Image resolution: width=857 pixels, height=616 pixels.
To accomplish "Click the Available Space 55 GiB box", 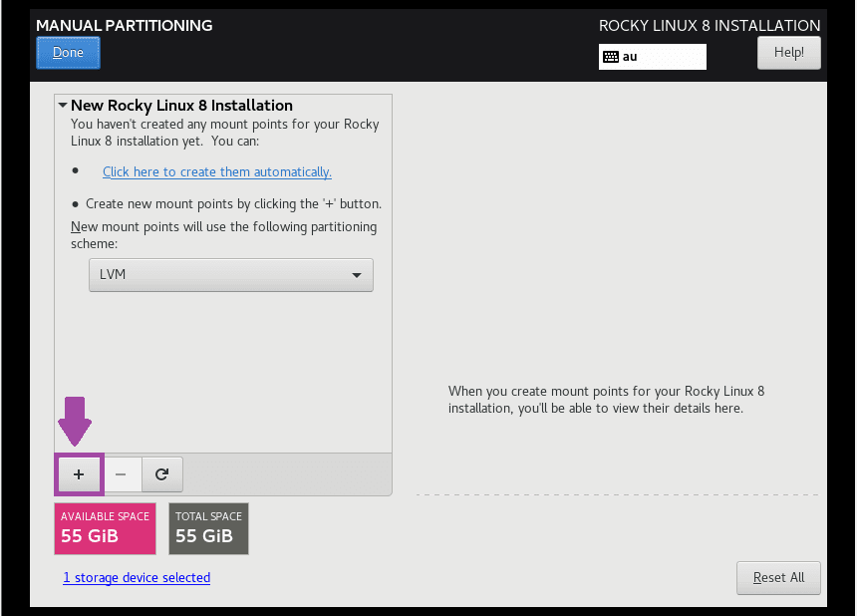I will pos(105,528).
